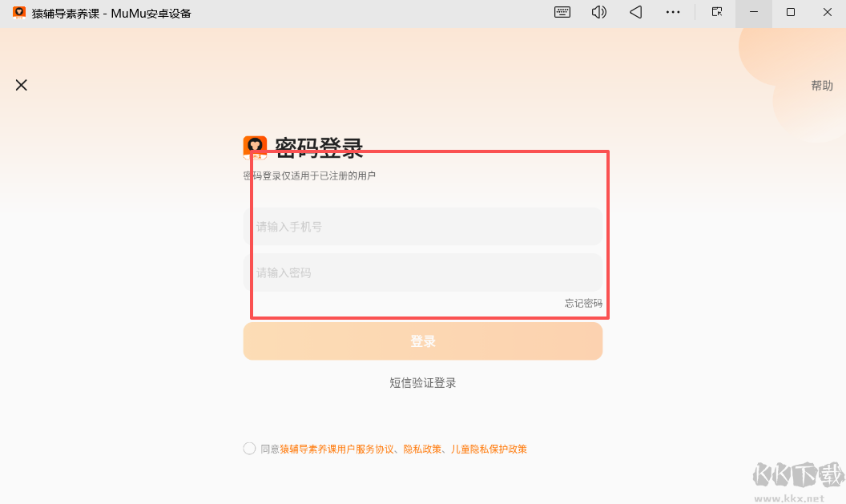Close the login page with the X icon
The width and height of the screenshot is (846, 504).
point(21,85)
